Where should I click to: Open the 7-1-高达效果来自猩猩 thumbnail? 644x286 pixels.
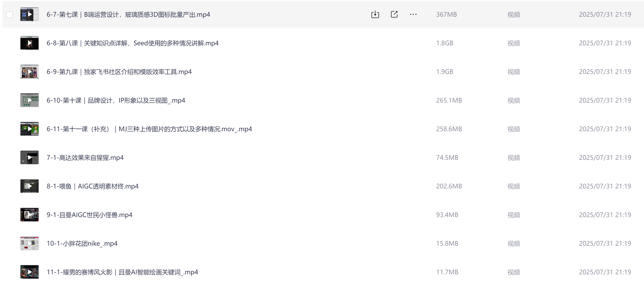(x=30, y=157)
